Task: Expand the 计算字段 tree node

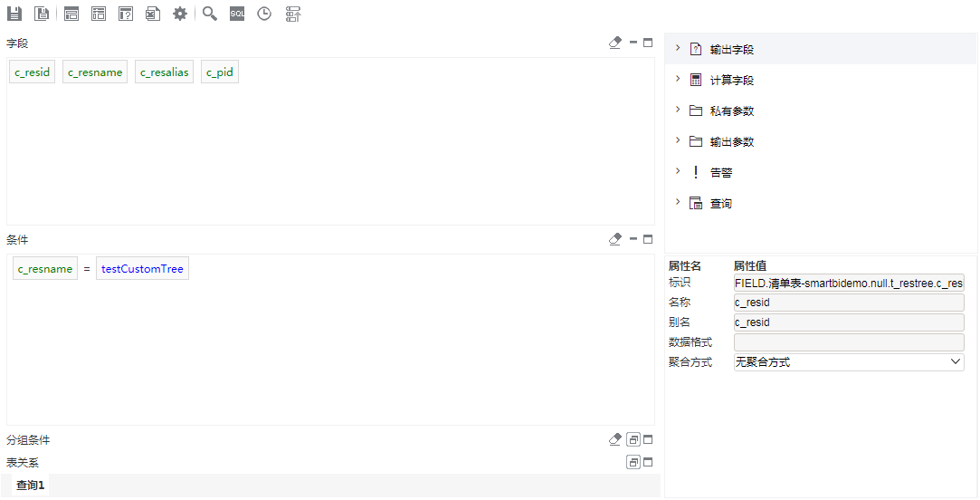Action: [678, 79]
